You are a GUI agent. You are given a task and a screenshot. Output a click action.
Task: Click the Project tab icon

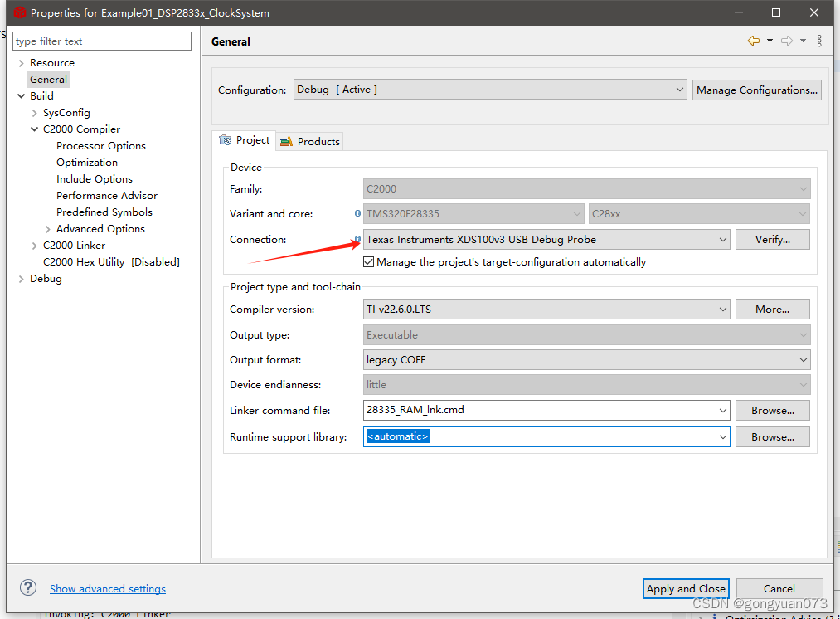click(x=226, y=140)
